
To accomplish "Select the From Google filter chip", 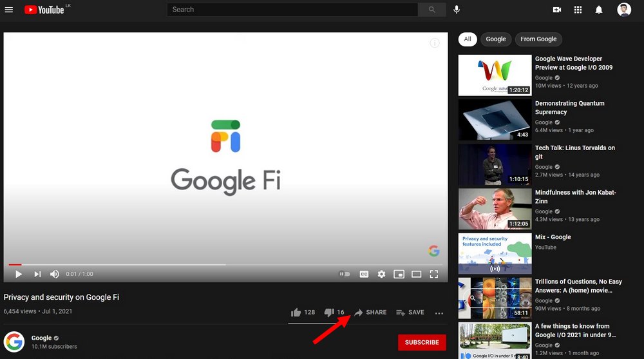I will click(538, 39).
